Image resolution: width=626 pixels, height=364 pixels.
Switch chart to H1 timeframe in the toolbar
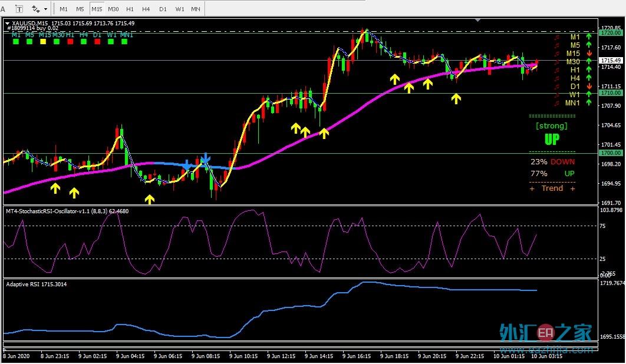(130, 9)
